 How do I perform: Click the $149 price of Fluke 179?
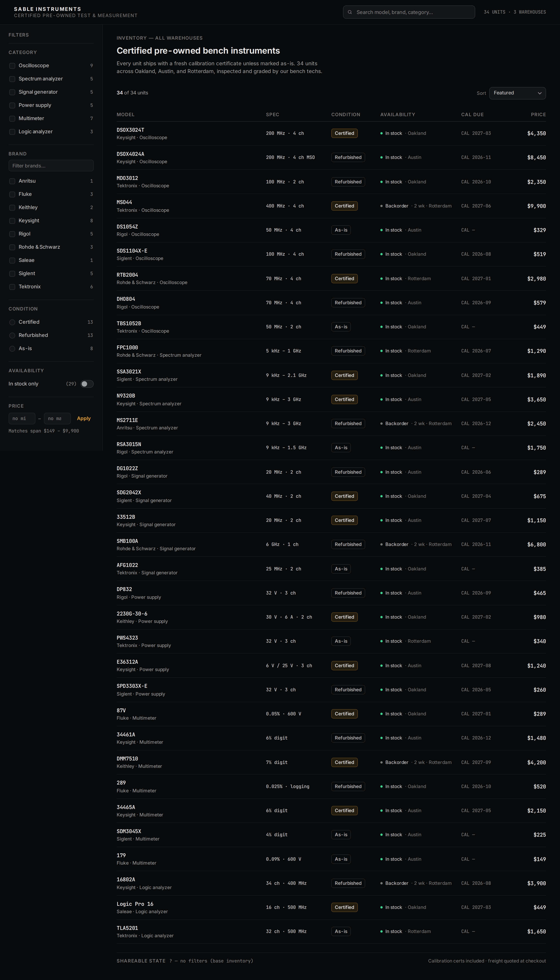pos(540,859)
